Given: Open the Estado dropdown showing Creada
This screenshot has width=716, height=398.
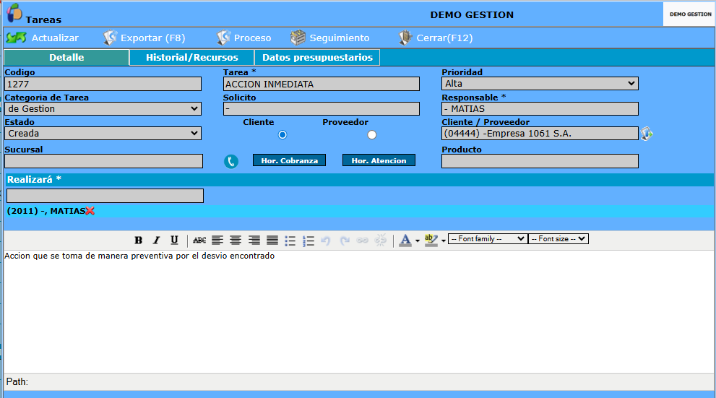Looking at the screenshot, I should click(x=103, y=133).
